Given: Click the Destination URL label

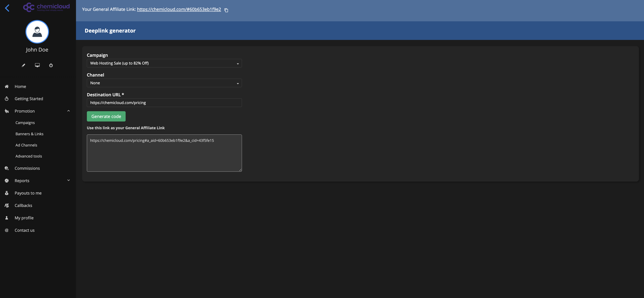Looking at the screenshot, I should pos(105,95).
